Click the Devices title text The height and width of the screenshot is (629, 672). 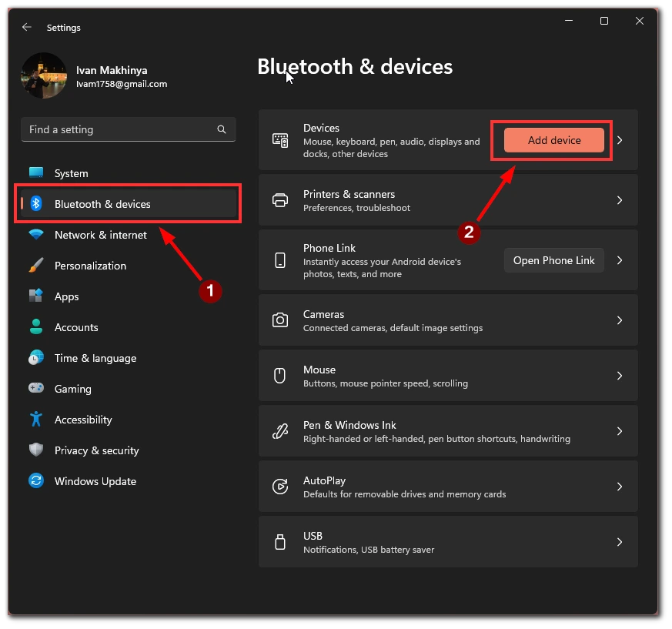point(321,128)
